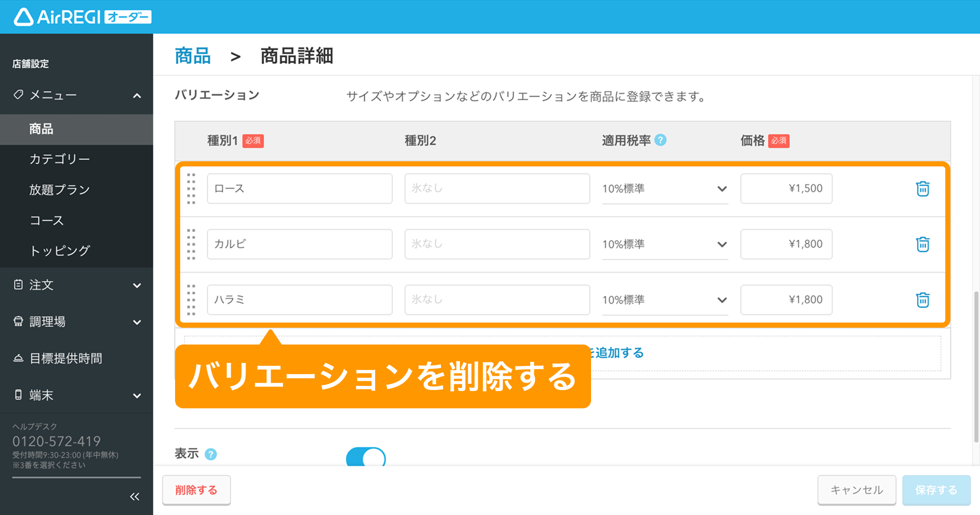Select 商品 in the sidebar menu
Image resolution: width=980 pixels, height=515 pixels.
77,129
